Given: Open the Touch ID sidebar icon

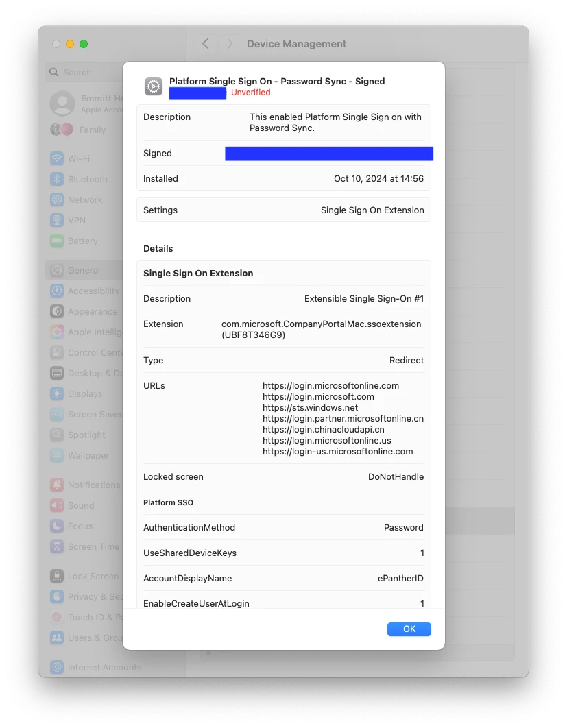Looking at the screenshot, I should 57,617.
